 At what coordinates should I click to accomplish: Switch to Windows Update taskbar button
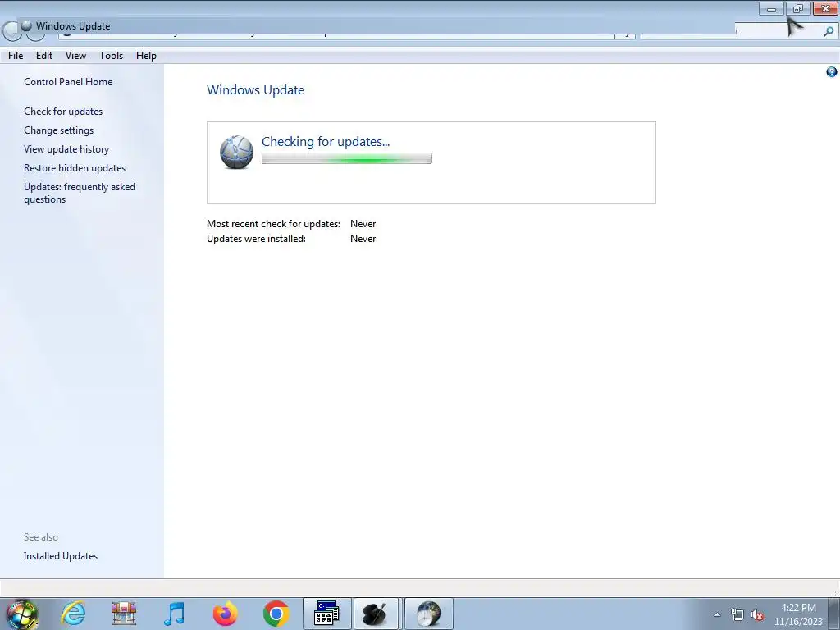(428, 614)
